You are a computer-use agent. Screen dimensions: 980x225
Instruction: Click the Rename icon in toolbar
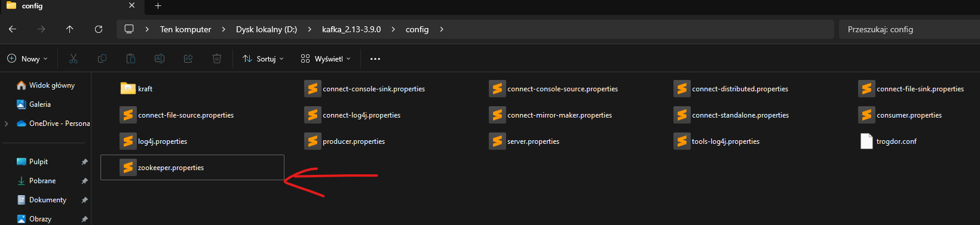pos(160,58)
